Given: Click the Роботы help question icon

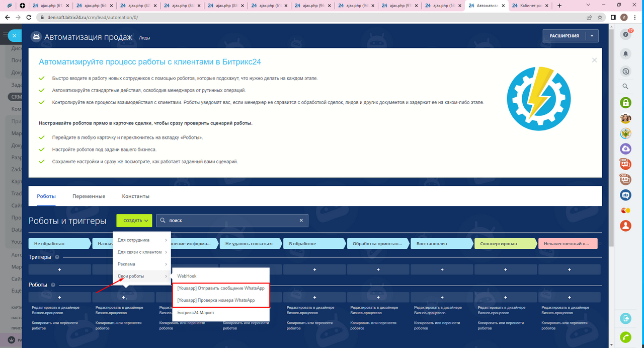Looking at the screenshot, I should click(53, 285).
